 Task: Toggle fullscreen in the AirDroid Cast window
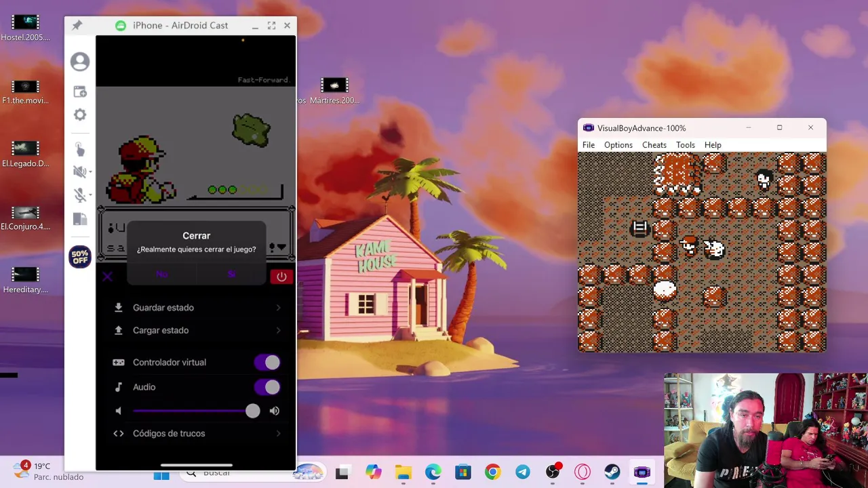(271, 26)
